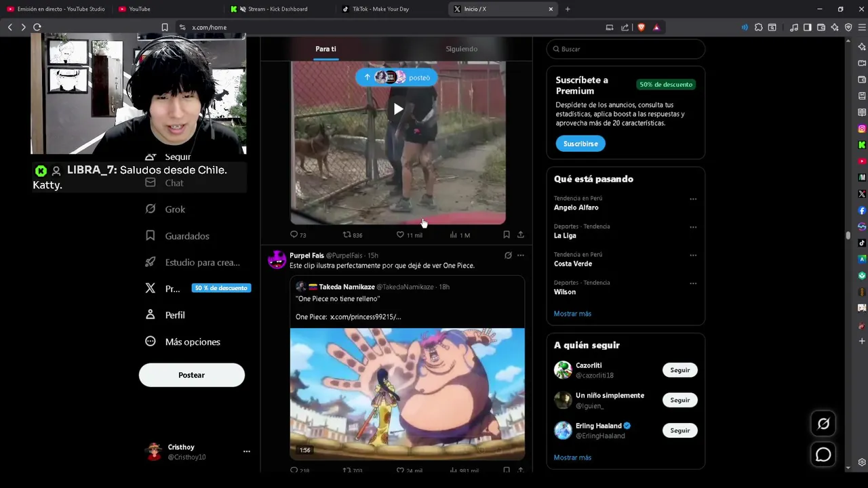Open the browser extensions puzzle icon
Viewport: 868px width, 488px height.
point(759,27)
